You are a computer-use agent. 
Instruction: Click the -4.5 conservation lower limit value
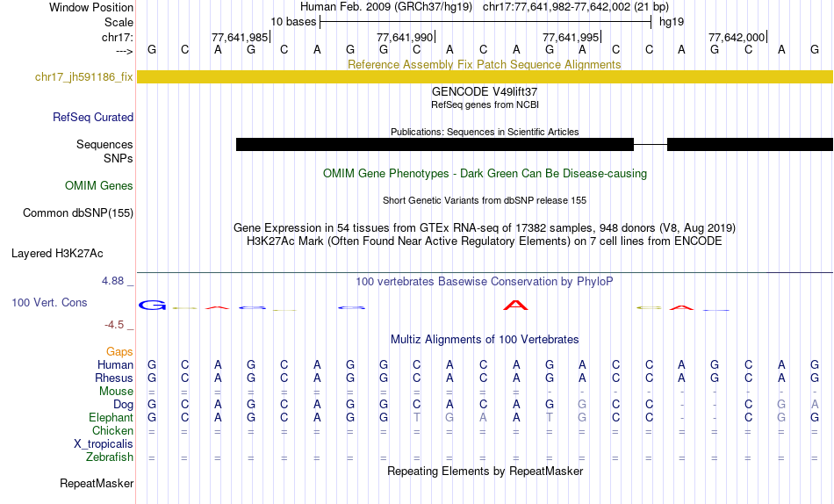[x=114, y=325]
